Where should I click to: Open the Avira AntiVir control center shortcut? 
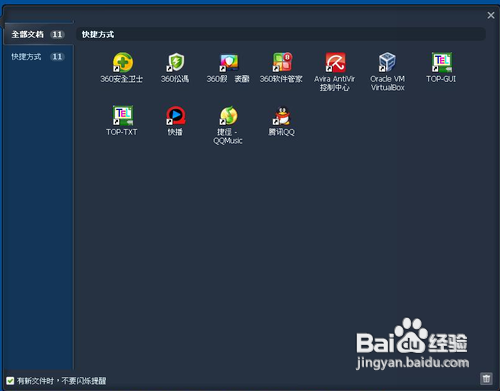click(x=335, y=62)
